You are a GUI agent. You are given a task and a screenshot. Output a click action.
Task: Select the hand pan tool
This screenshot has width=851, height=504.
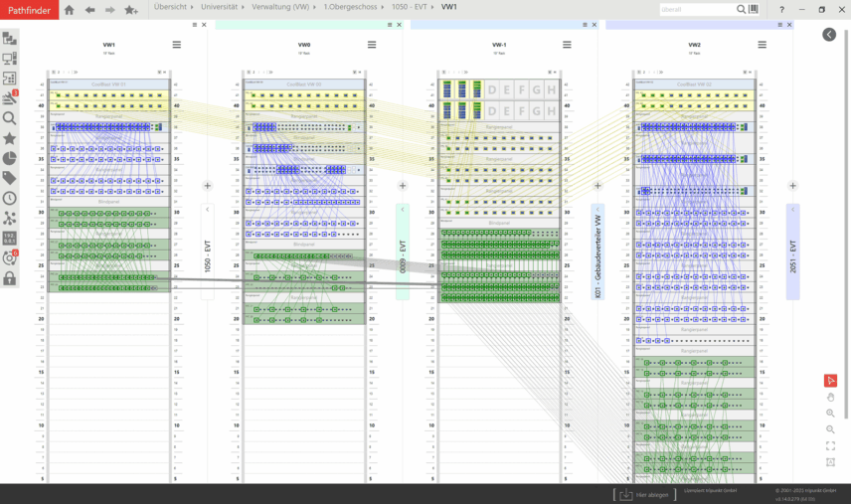(x=830, y=397)
